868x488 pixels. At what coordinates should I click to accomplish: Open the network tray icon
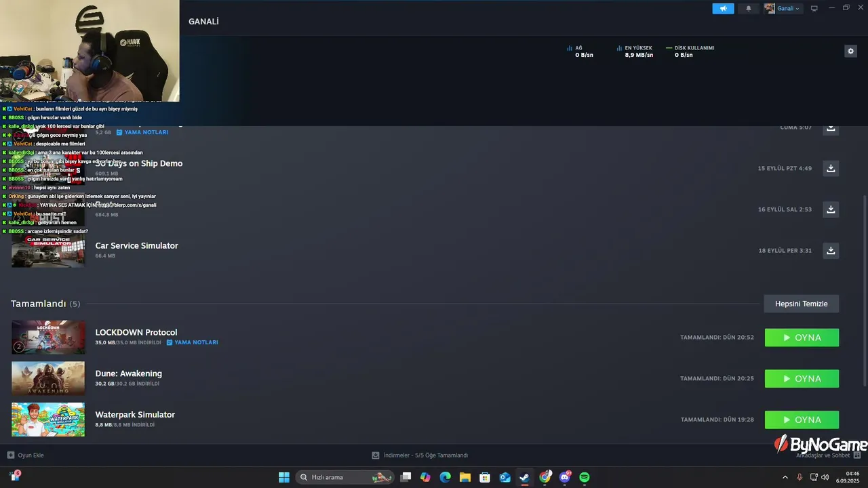click(x=814, y=477)
